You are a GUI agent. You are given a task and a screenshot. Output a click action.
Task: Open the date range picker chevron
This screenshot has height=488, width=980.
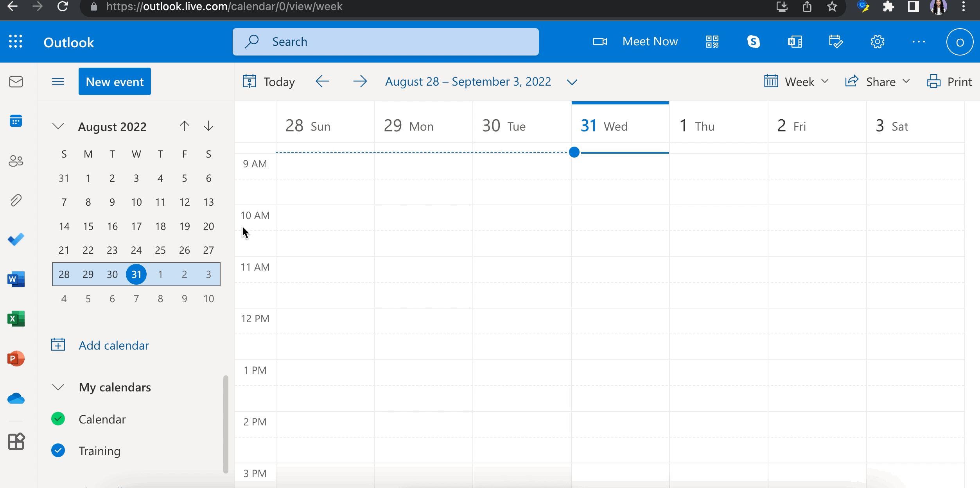(x=572, y=82)
